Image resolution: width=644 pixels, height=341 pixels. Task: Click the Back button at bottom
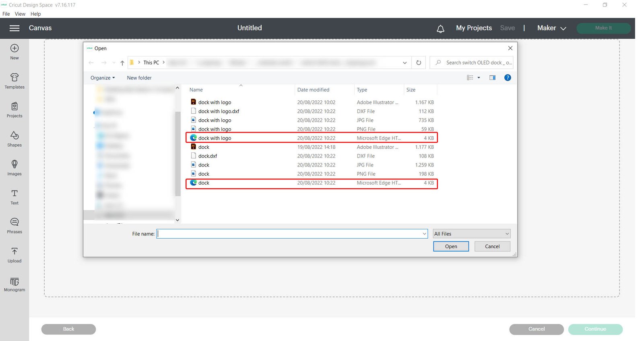point(68,329)
